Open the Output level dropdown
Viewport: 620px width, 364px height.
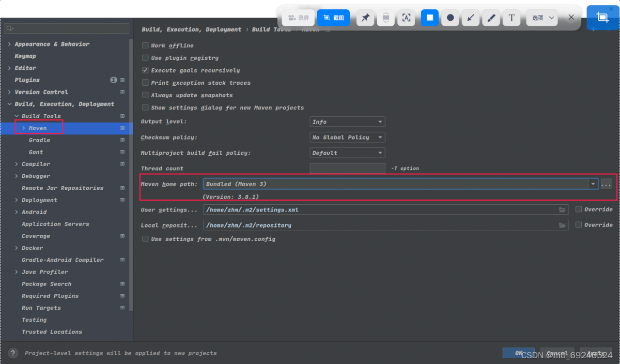pos(347,122)
